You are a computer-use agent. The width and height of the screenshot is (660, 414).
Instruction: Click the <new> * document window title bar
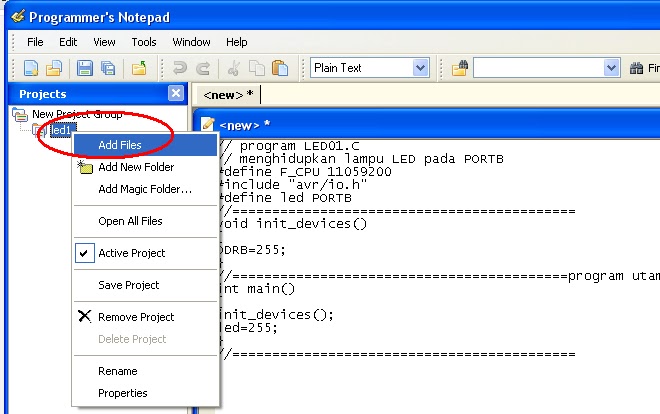pyautogui.click(x=426, y=124)
